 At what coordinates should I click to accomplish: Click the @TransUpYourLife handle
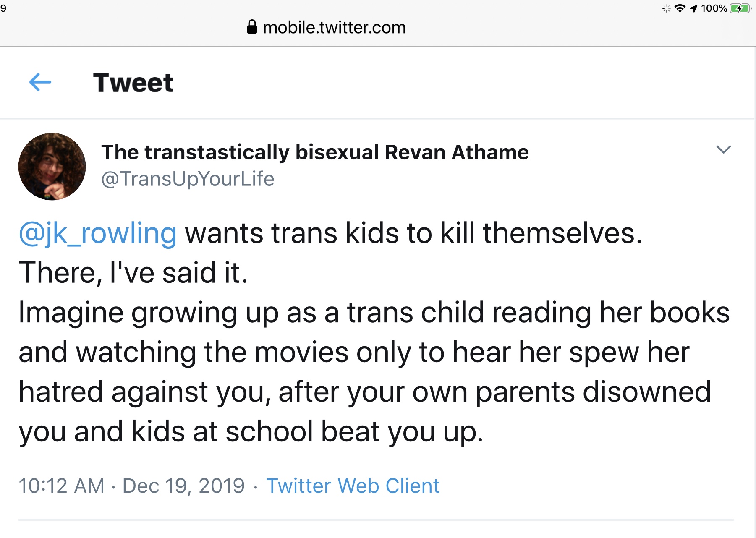pos(188,179)
